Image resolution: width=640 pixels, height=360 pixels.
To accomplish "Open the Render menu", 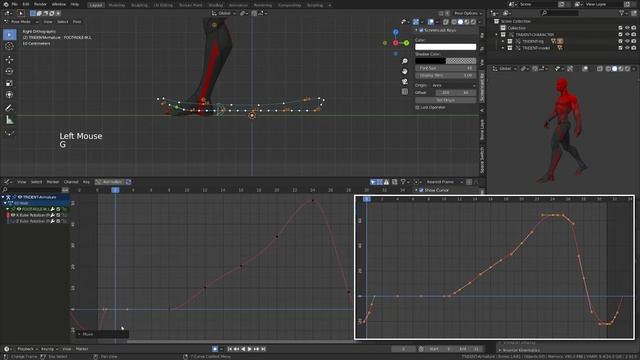I will tap(40, 4).
